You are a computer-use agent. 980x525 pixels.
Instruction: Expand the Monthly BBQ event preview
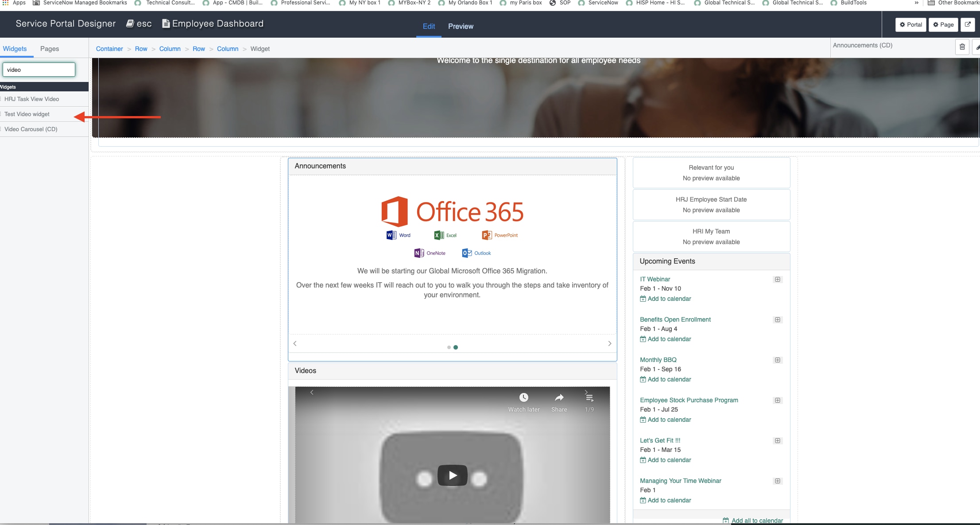[x=778, y=360]
